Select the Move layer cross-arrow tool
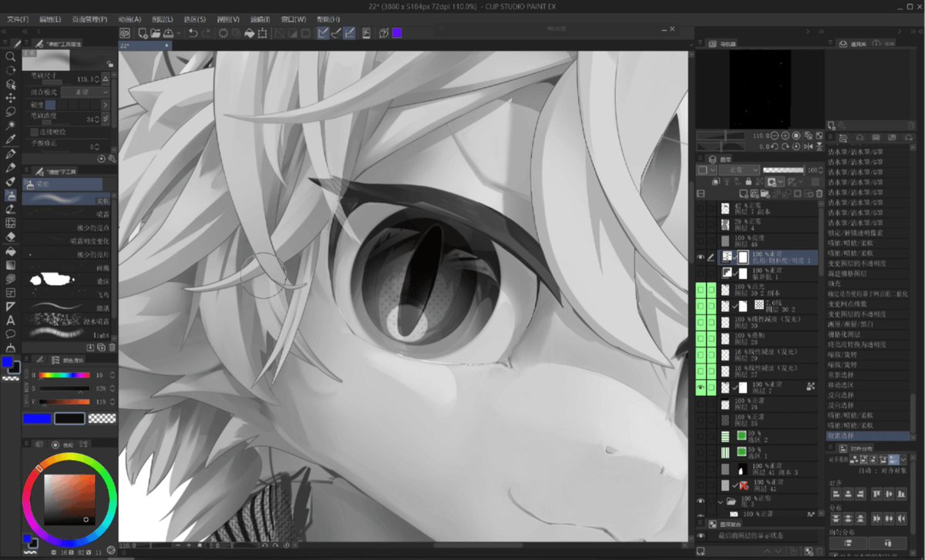 [11, 98]
